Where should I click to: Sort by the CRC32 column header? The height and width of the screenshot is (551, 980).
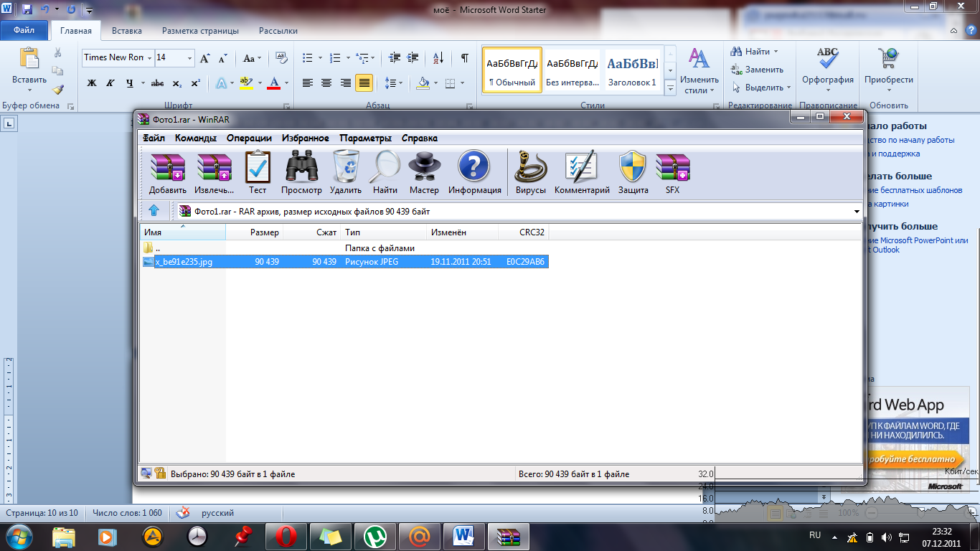(524, 232)
